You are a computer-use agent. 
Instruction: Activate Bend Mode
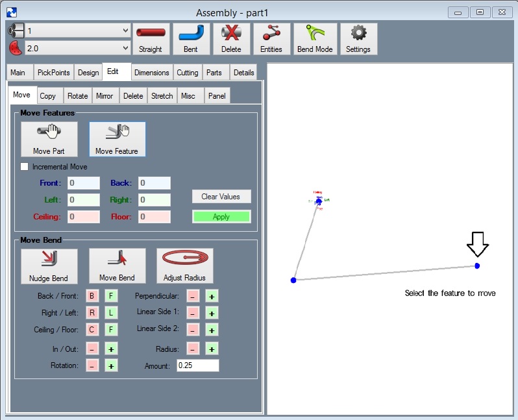(x=315, y=39)
